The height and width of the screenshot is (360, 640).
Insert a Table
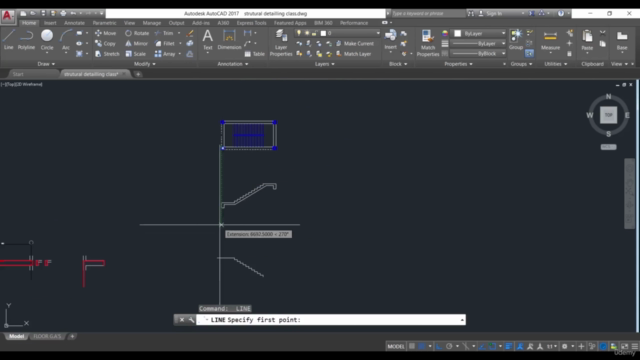254,54
